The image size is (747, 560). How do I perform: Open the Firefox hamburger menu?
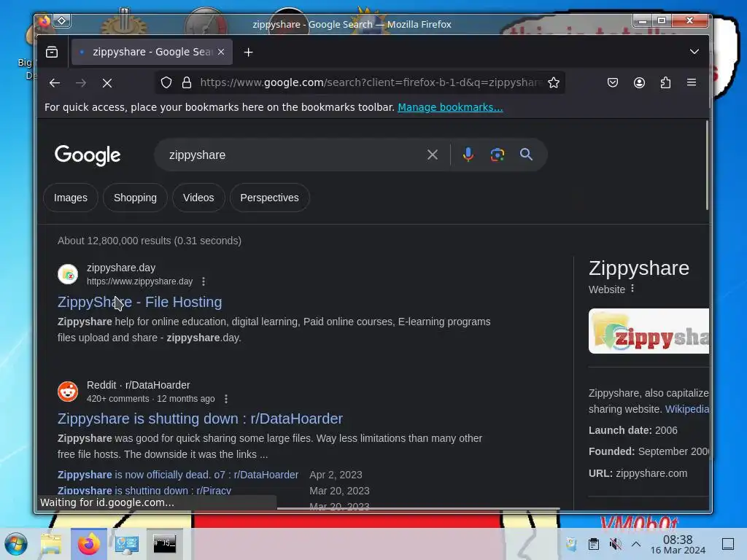pyautogui.click(x=692, y=82)
